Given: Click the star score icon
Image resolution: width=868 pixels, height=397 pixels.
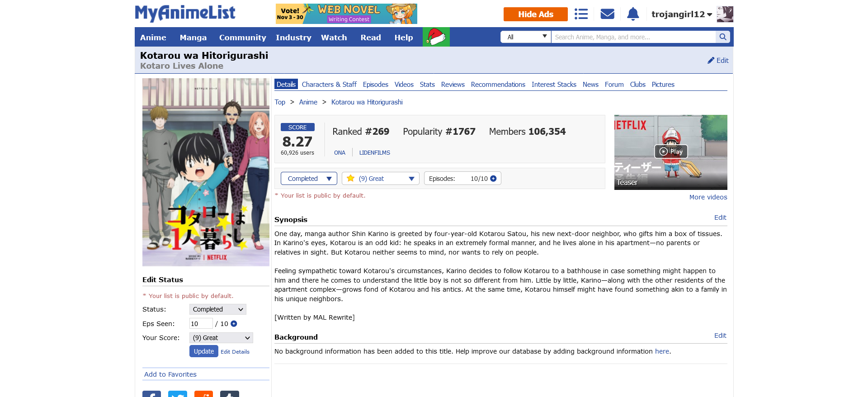Looking at the screenshot, I should 350,178.
